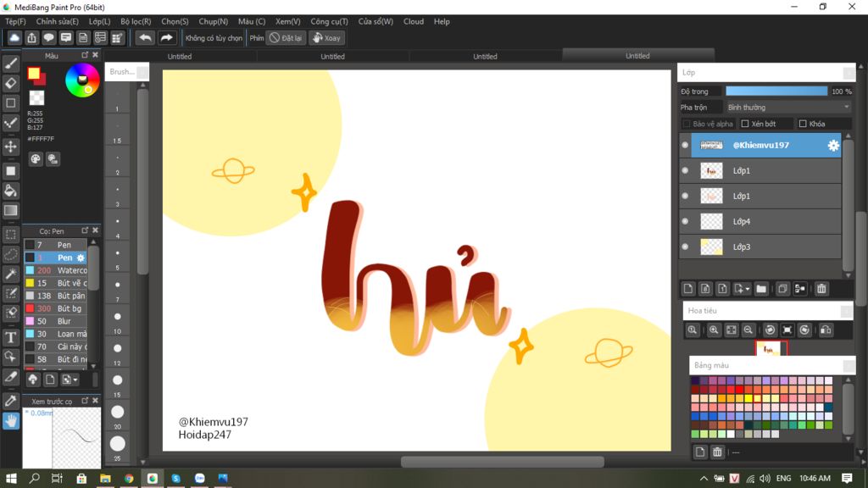
Task: Open the Help menu
Action: coord(442,21)
